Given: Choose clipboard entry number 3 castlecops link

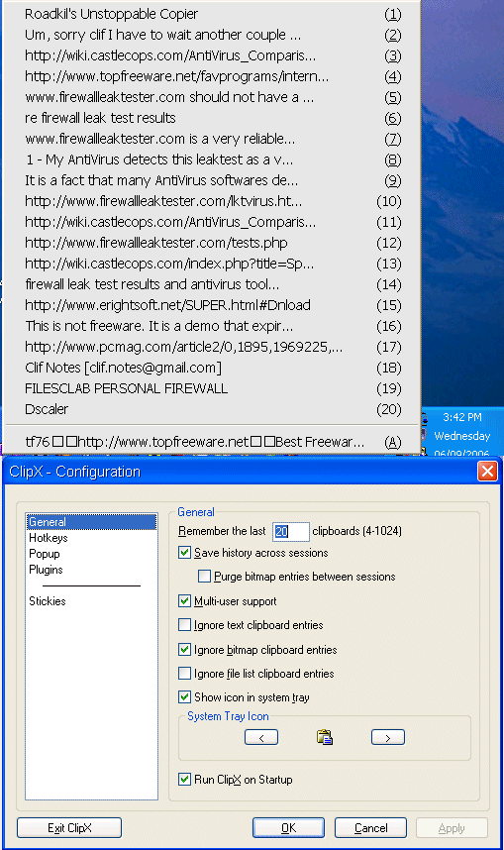Looking at the screenshot, I should click(x=213, y=55).
